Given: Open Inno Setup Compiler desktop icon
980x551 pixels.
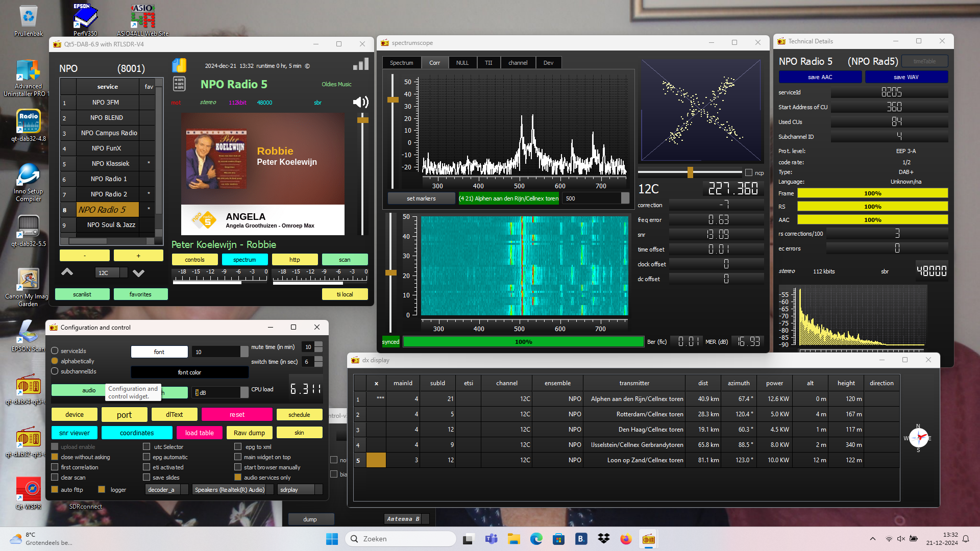Looking at the screenshot, I should pyautogui.click(x=28, y=182).
